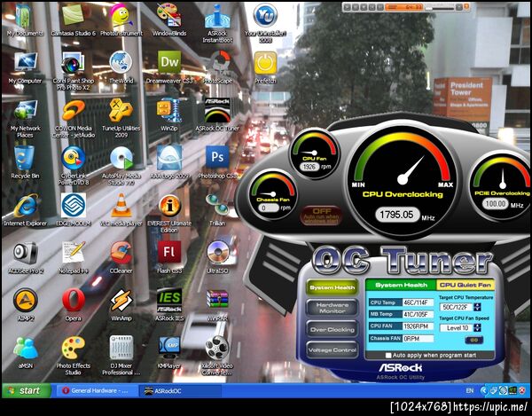
Task: Open the Hardware Monitor section
Action: point(332,308)
